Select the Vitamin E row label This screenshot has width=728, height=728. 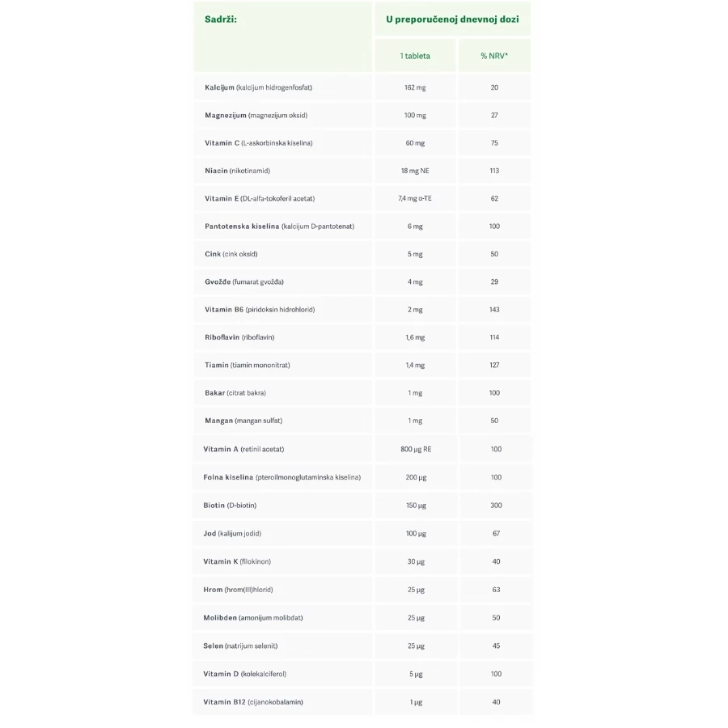pyautogui.click(x=260, y=198)
